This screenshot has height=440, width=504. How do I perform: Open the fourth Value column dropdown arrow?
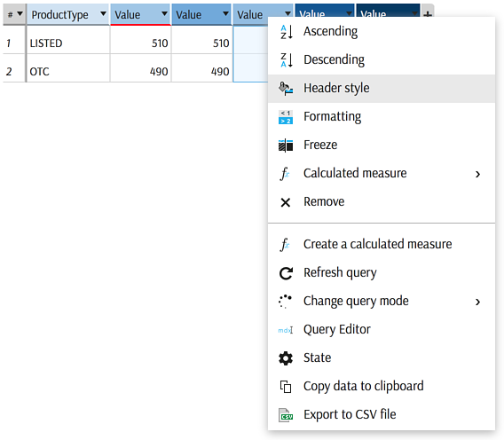click(349, 13)
